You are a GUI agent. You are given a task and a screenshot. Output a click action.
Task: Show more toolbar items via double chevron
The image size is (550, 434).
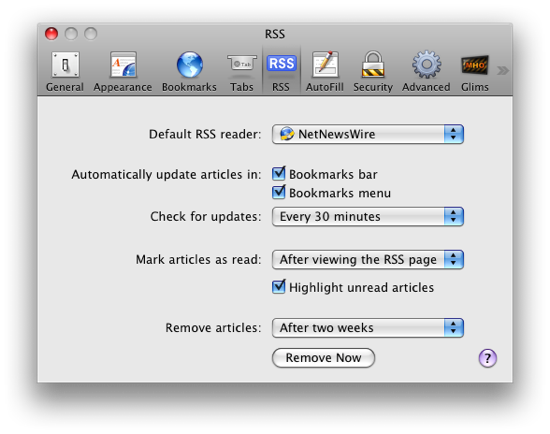point(503,71)
